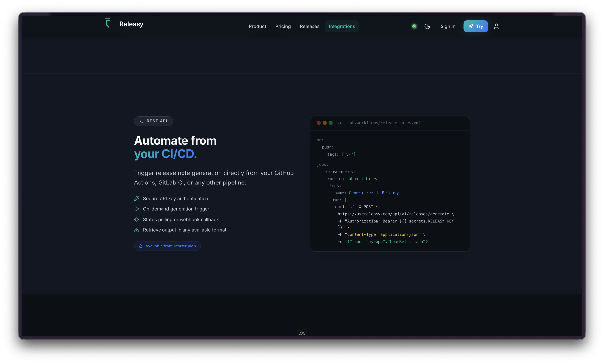Click the Try button
The image size is (604, 364).
476,26
